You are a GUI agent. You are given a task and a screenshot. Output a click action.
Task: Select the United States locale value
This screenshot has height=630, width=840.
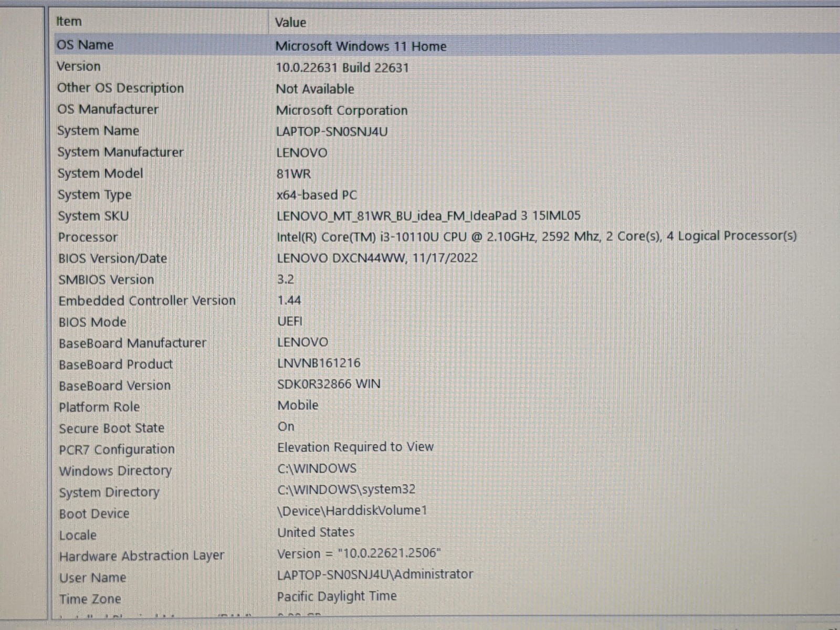316,532
